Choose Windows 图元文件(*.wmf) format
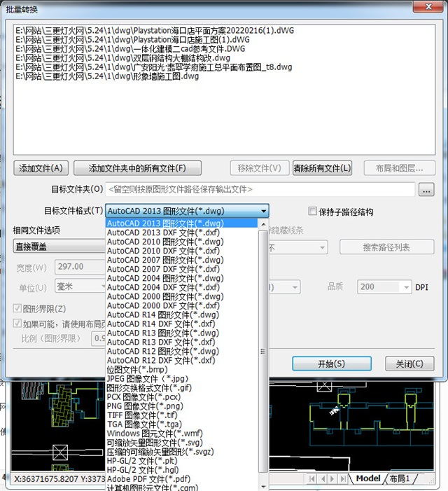Viewport: 448px width, 491px height. click(182, 433)
